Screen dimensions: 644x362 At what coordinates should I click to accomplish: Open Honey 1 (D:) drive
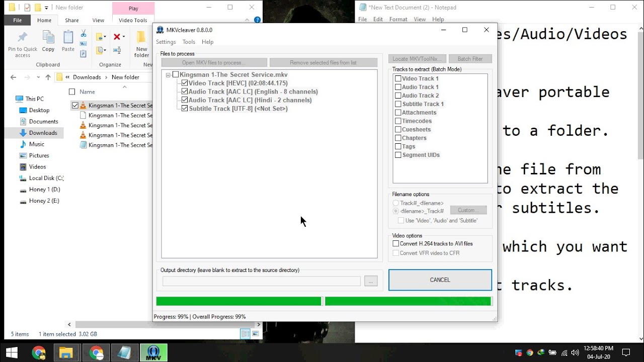click(44, 190)
